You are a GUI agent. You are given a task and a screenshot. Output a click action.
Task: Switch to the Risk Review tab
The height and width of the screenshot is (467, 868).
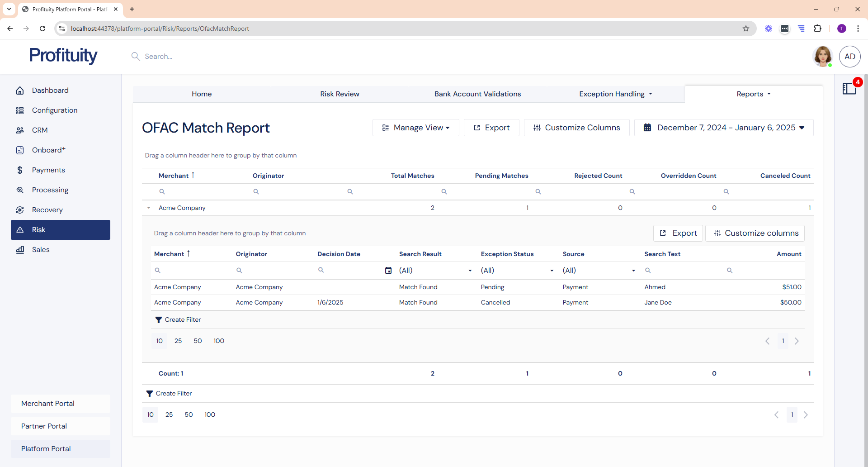point(340,94)
